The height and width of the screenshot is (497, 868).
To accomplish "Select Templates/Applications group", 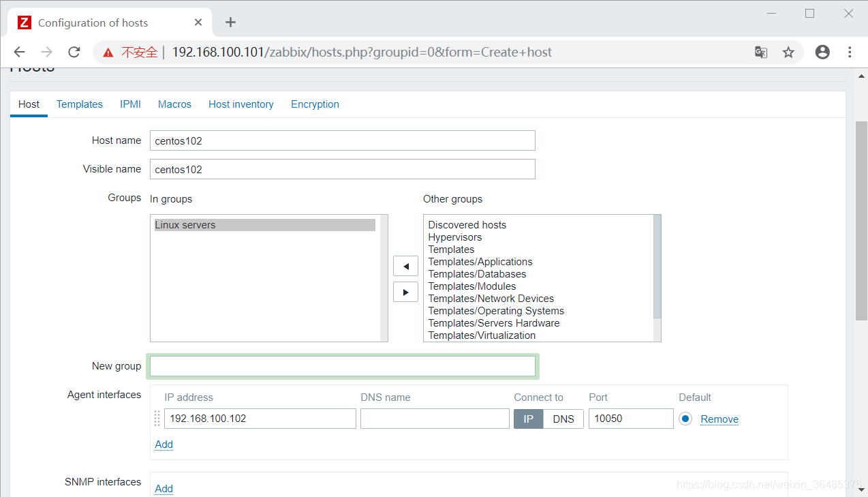I will coord(480,262).
